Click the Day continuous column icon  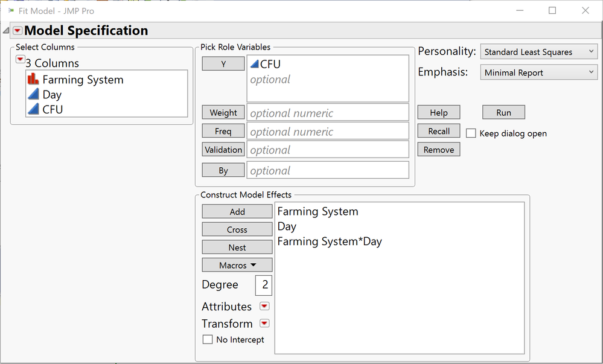pyautogui.click(x=33, y=94)
